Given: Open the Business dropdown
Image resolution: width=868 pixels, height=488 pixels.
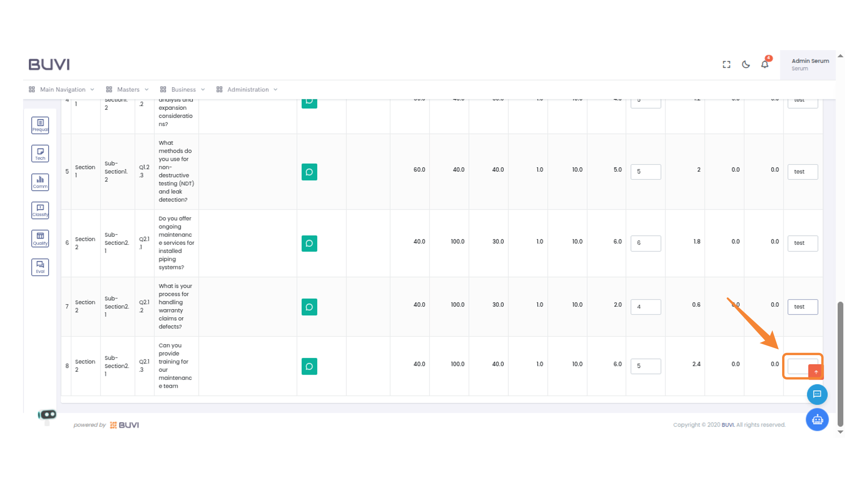Looking at the screenshot, I should click(183, 89).
